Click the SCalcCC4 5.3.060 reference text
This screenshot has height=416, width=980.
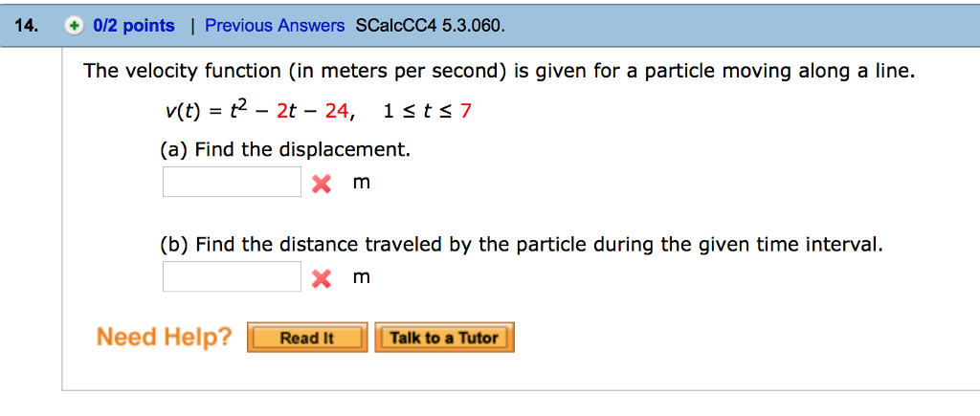(429, 26)
